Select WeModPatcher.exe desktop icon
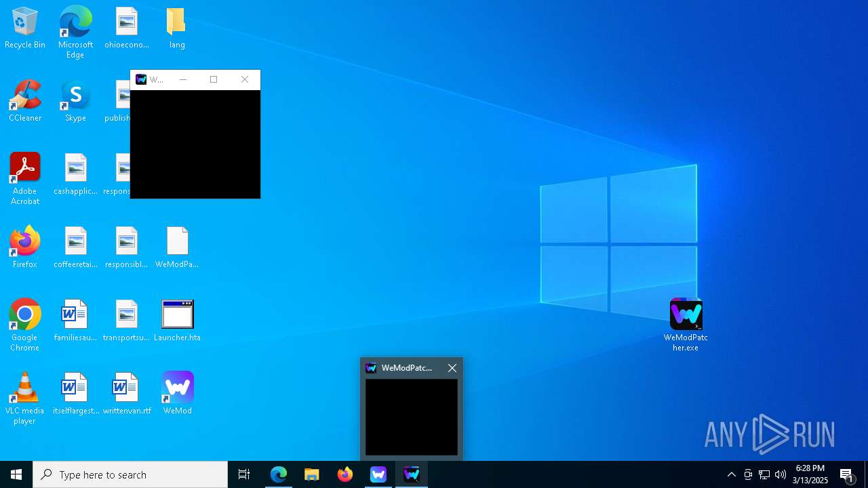This screenshot has height=488, width=868. [x=686, y=325]
